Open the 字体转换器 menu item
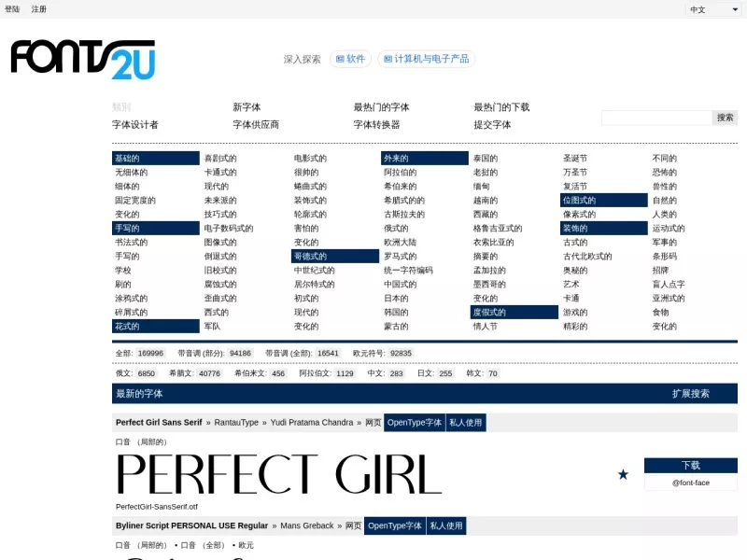The image size is (747, 560). point(376,125)
